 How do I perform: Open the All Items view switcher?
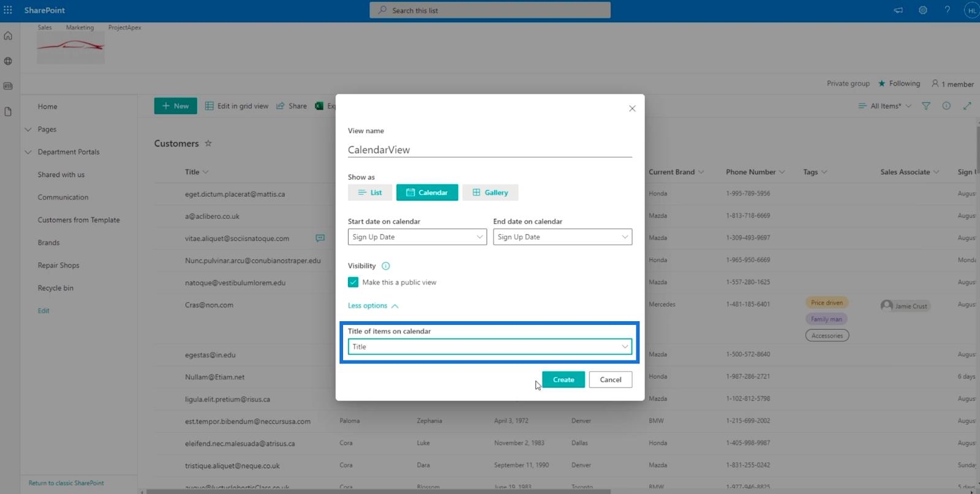pos(885,106)
